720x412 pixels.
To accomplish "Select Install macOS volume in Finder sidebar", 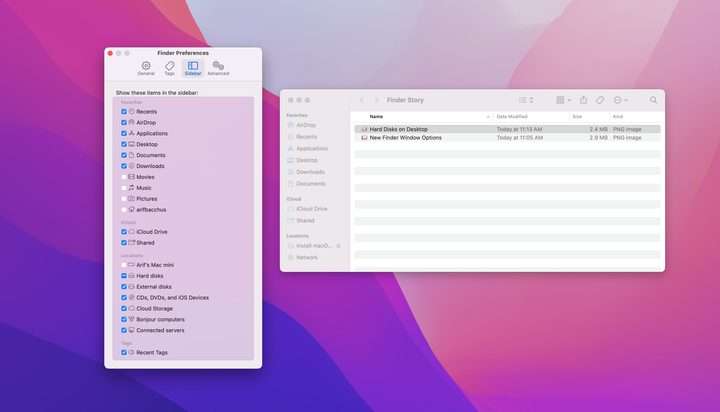I will coord(310,246).
